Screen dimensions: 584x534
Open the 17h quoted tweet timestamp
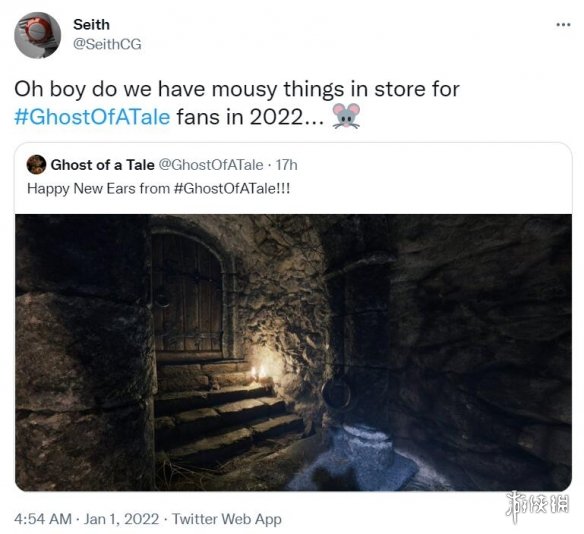(x=286, y=165)
